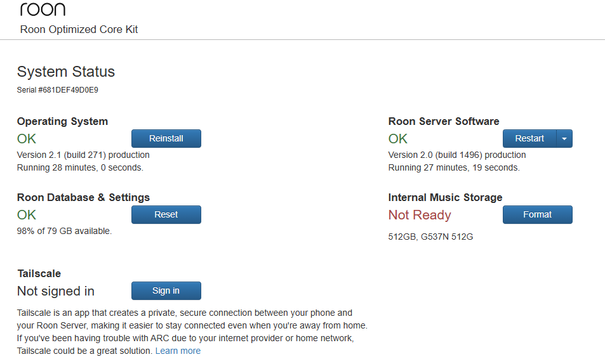Click the System Status heading
The width and height of the screenshot is (605, 364).
pyautogui.click(x=66, y=72)
